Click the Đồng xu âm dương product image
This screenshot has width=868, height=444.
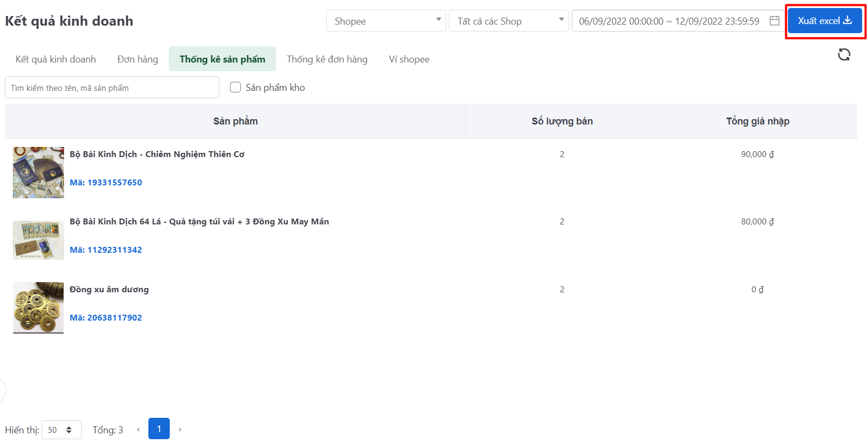38,308
